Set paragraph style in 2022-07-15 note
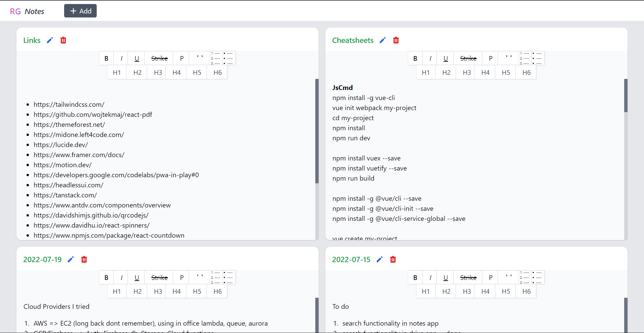The width and height of the screenshot is (644, 333). (490, 278)
